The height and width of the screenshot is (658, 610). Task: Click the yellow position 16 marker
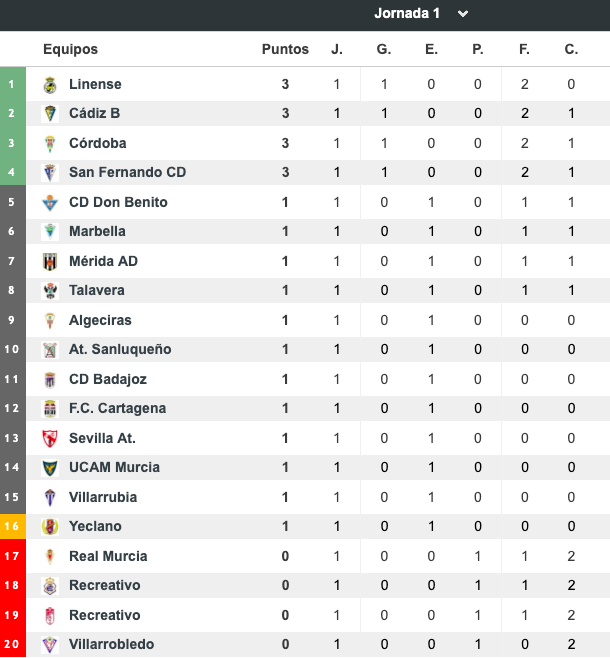[12, 527]
